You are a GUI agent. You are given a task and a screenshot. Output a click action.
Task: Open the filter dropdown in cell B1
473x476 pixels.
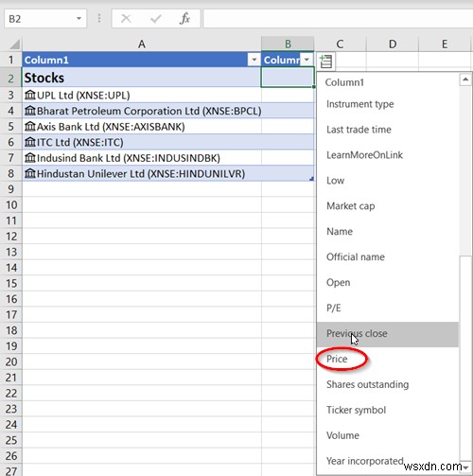pos(307,60)
